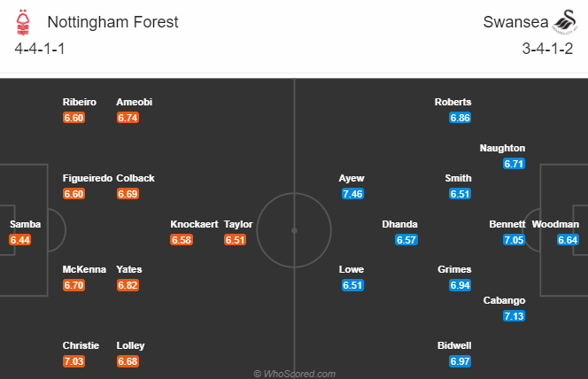The image size is (588, 379).
Task: Click the player name Figueiredo
Action: pyautogui.click(x=88, y=178)
